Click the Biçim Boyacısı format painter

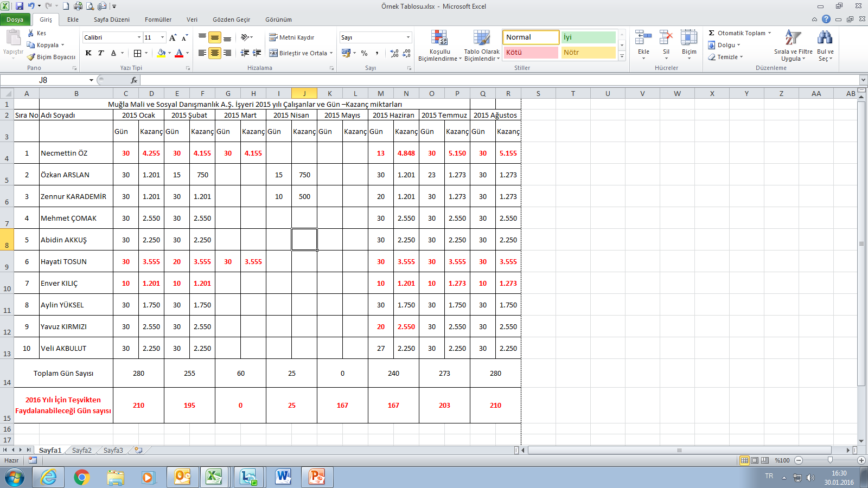[x=51, y=57]
